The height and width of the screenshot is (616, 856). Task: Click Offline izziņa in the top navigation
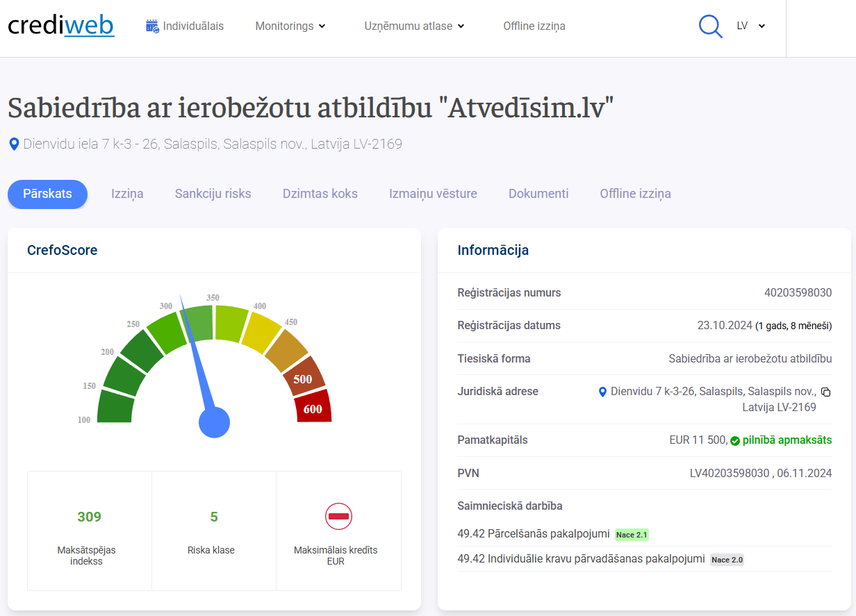[534, 26]
